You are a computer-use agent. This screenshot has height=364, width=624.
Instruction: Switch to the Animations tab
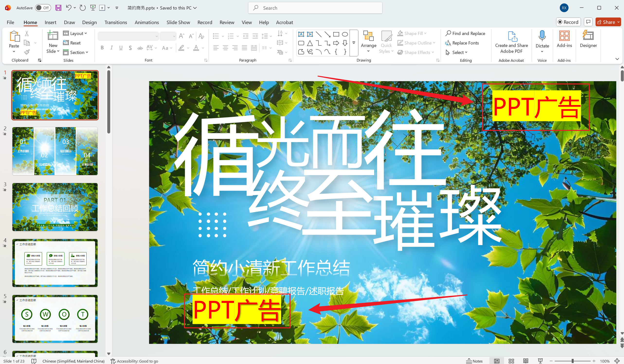pyautogui.click(x=147, y=22)
